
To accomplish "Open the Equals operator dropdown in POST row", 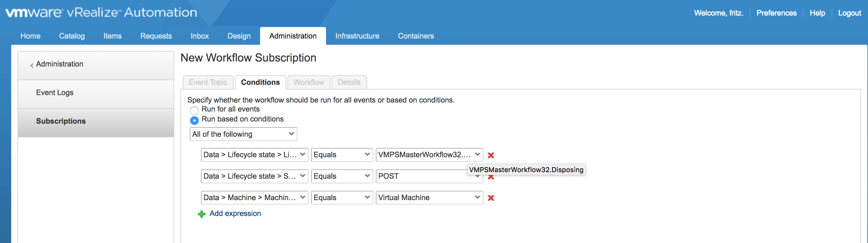I will (342, 177).
